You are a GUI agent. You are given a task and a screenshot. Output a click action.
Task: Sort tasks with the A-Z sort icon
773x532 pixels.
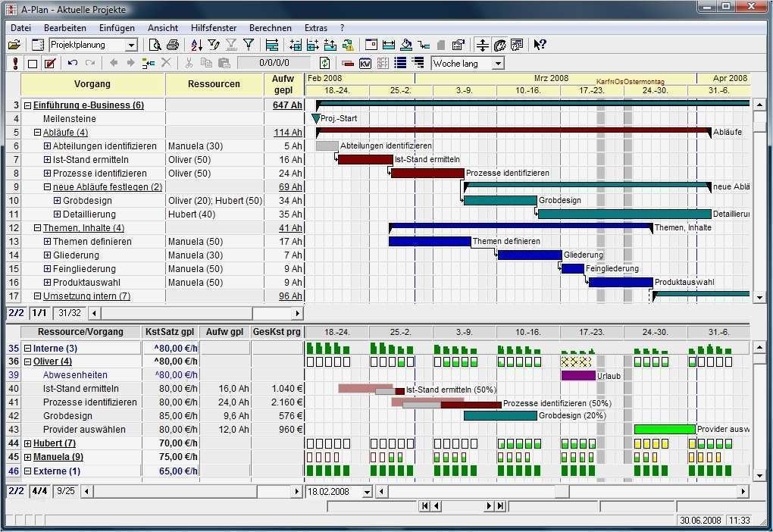196,44
